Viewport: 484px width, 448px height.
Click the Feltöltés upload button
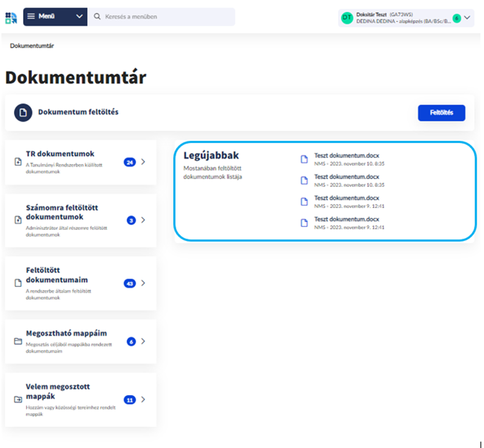(x=442, y=113)
